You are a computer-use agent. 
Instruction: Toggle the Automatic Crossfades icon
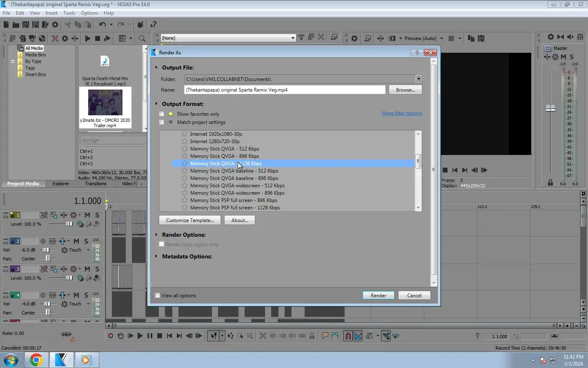pos(358,336)
